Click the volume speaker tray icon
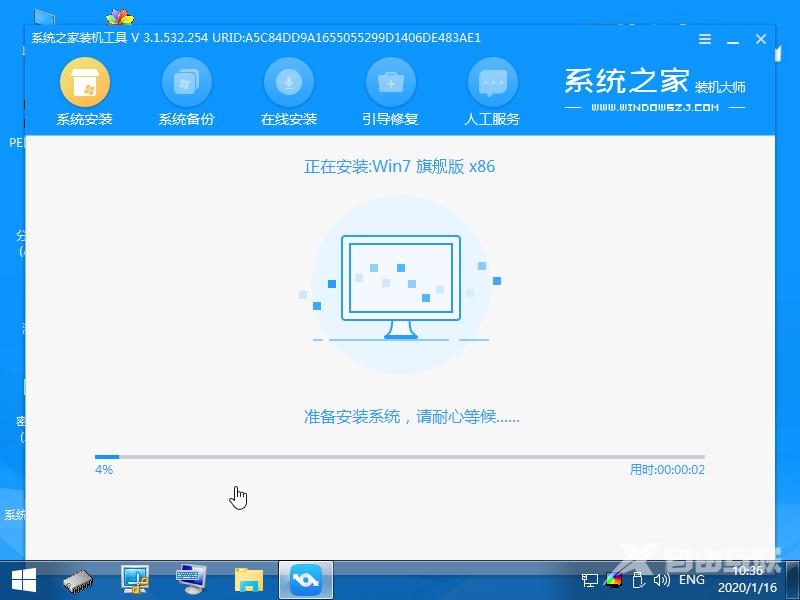The height and width of the screenshot is (600, 800). pyautogui.click(x=662, y=580)
